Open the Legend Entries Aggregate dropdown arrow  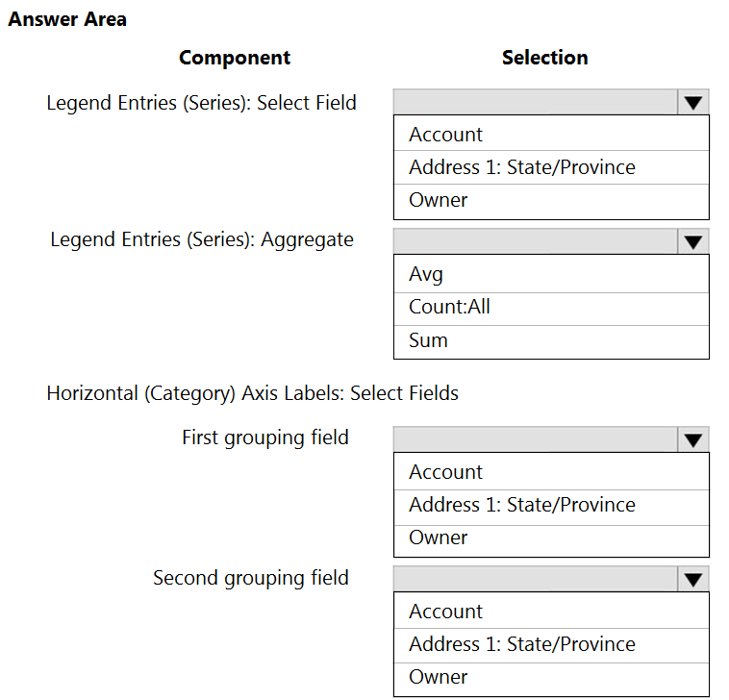[x=692, y=241]
